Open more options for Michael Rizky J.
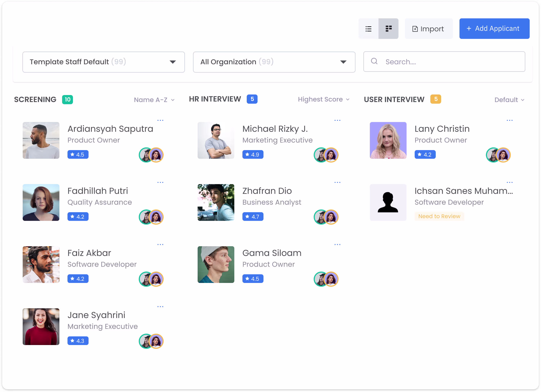Viewport: 541px width, 392px height. click(x=337, y=120)
